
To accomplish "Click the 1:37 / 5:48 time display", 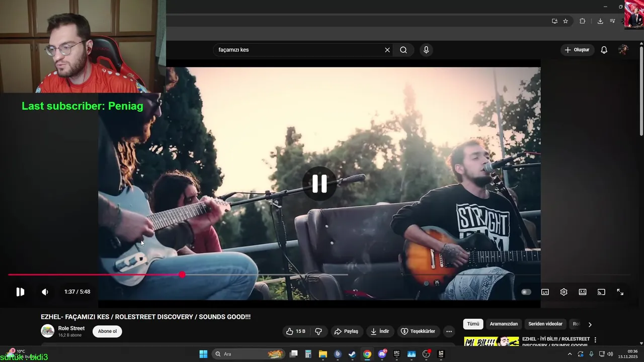I will (x=77, y=292).
